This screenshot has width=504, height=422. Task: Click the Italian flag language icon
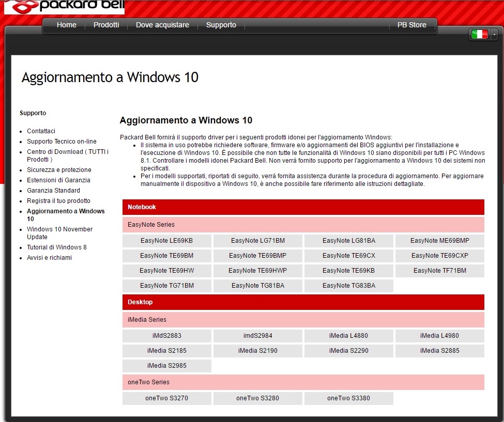pyautogui.click(x=479, y=34)
